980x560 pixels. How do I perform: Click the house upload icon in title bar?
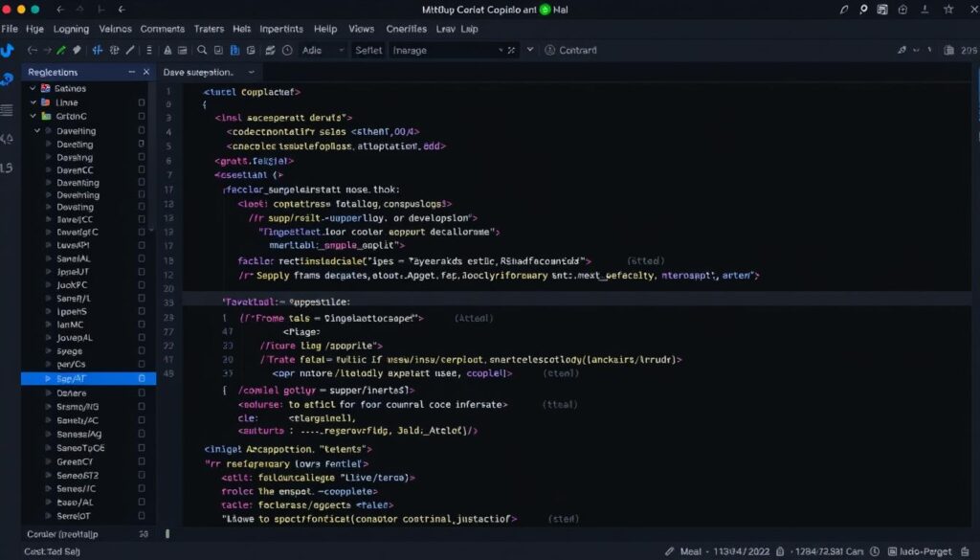click(x=902, y=10)
